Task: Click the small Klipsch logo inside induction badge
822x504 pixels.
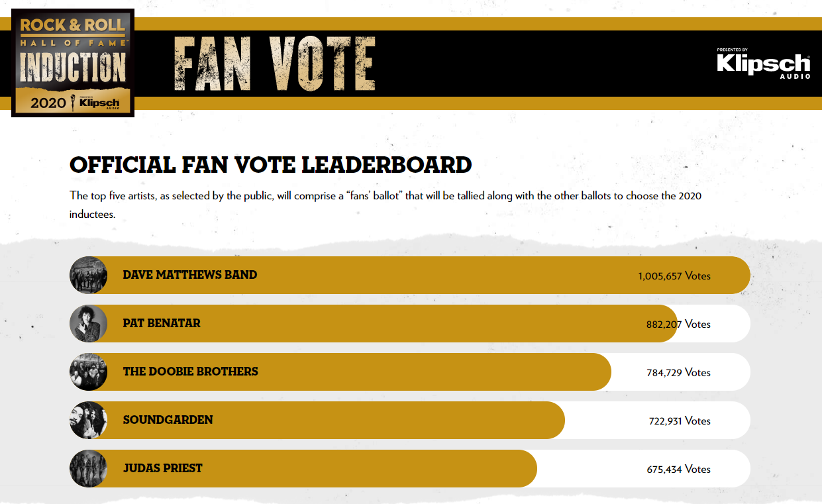Action: point(99,103)
